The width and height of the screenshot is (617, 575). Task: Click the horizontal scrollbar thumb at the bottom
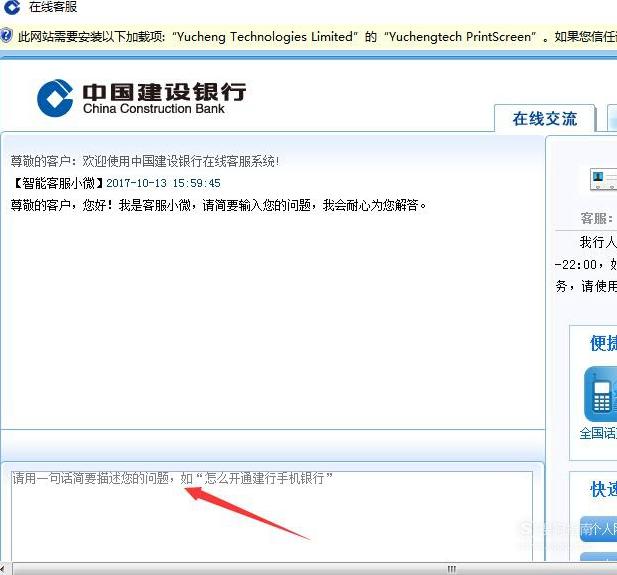(315, 569)
